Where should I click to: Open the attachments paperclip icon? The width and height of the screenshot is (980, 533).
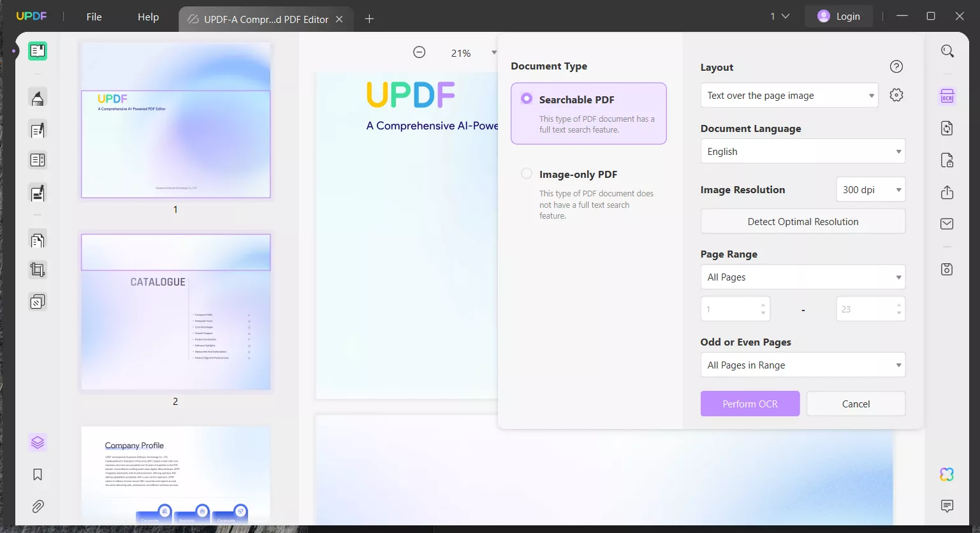tap(38, 506)
